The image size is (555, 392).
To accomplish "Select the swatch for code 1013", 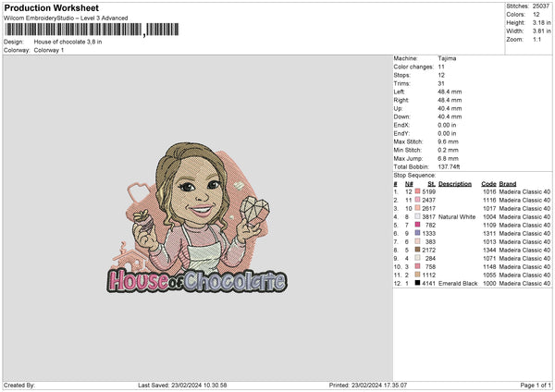I will pos(417,241).
